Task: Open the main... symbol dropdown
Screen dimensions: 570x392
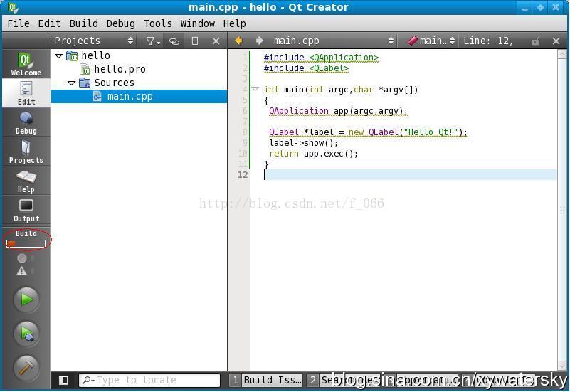Action: [x=431, y=41]
